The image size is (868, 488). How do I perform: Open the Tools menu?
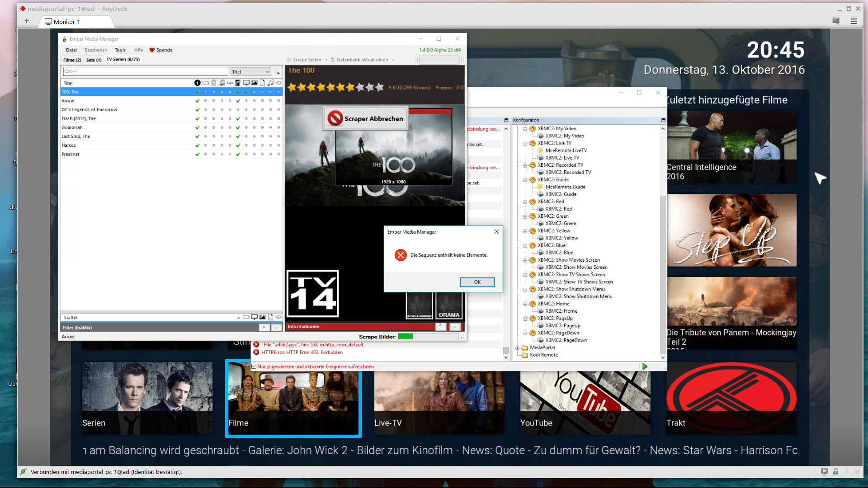[x=120, y=50]
